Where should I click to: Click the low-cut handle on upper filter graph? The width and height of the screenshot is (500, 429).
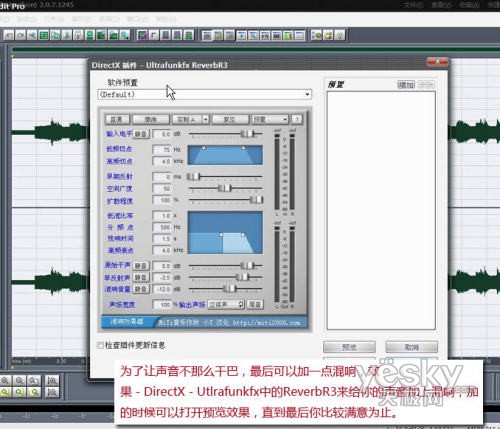(x=204, y=148)
